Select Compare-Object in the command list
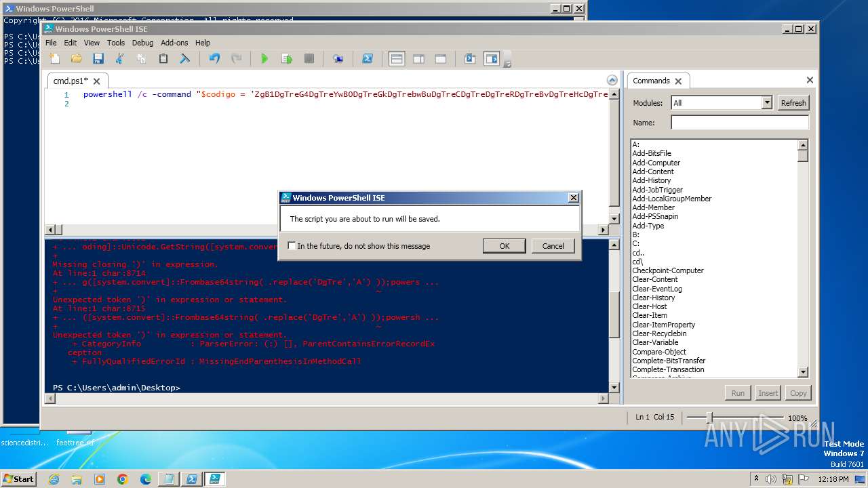Screen dimensions: 868x488 659,352
